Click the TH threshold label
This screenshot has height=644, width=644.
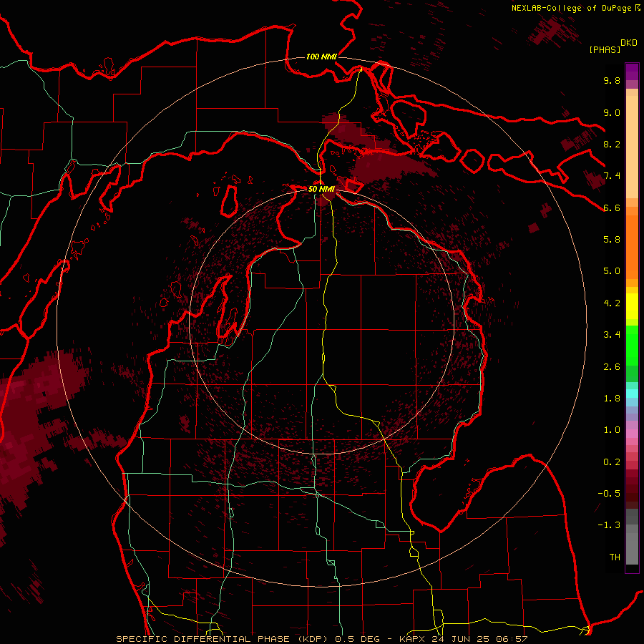pyautogui.click(x=615, y=557)
